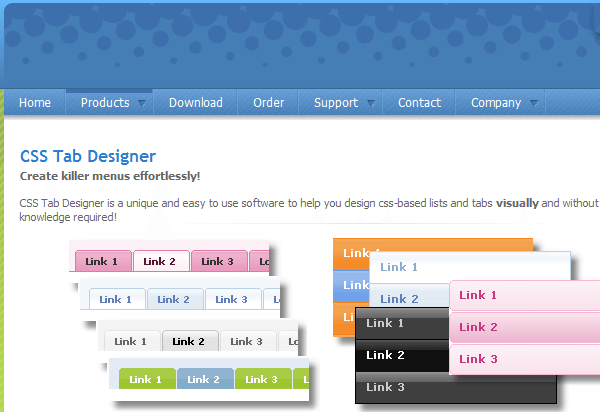Click light blue Link 2 horizontal tab

click(x=175, y=299)
